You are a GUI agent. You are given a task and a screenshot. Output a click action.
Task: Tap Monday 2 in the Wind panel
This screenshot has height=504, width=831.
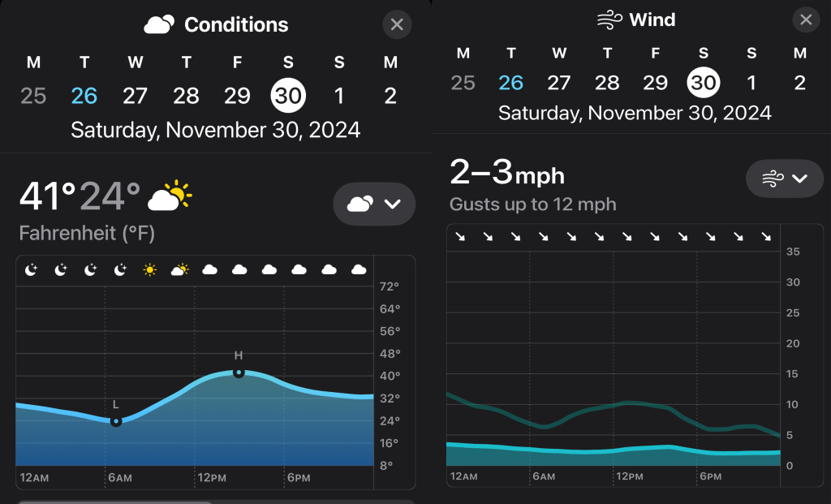800,83
